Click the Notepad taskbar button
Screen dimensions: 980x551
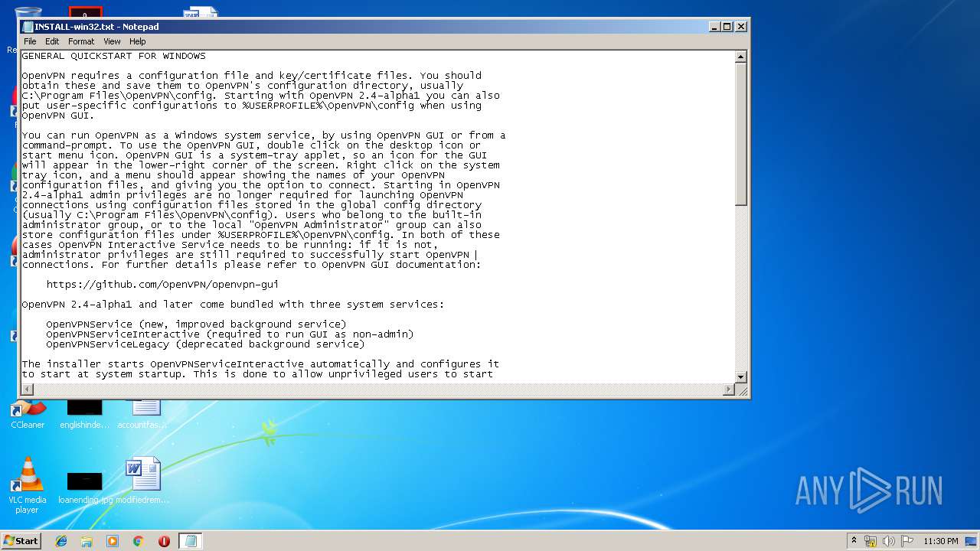[191, 541]
